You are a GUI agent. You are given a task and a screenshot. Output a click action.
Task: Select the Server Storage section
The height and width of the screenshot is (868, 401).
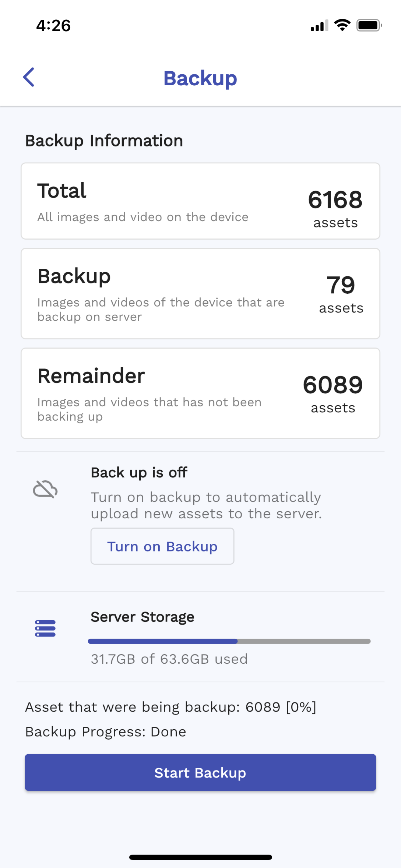click(x=142, y=617)
